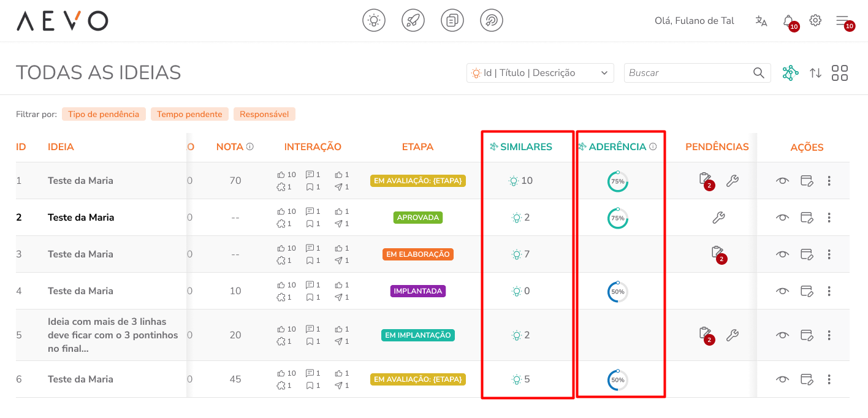View idea 4 with eye icon
Screen dimensions: 868x418
pos(782,291)
